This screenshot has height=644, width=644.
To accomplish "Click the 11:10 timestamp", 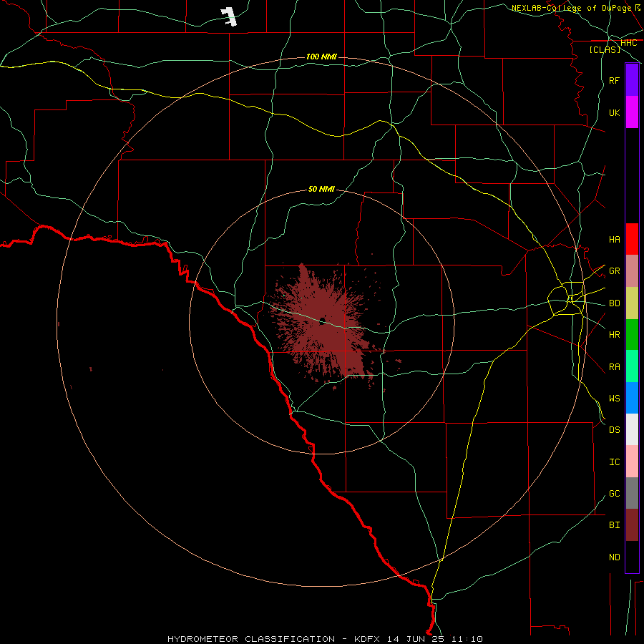I will pos(467,639).
